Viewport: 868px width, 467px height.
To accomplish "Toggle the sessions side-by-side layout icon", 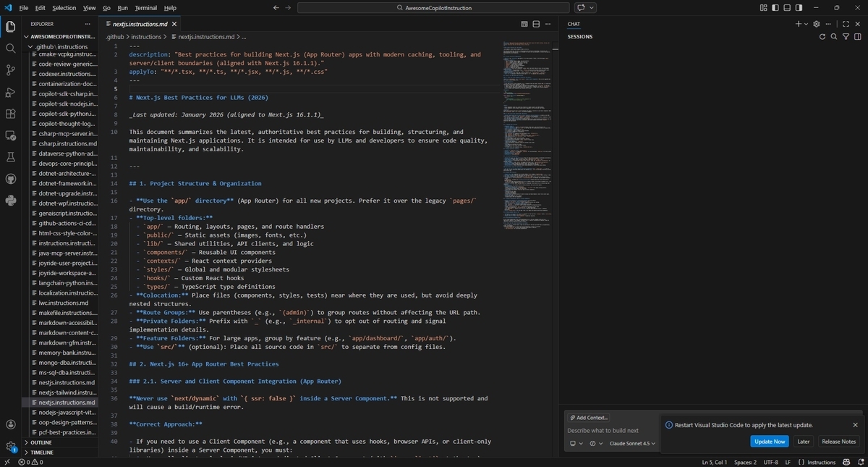I will click(x=857, y=36).
